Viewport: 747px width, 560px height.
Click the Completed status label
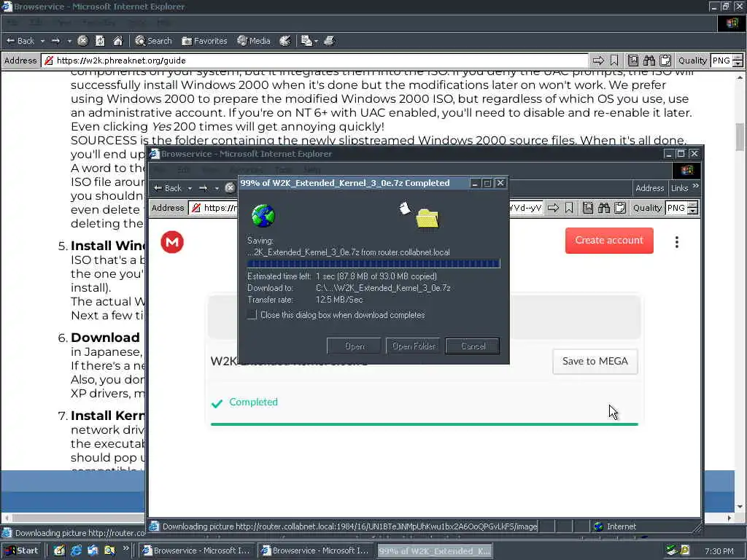click(x=253, y=402)
